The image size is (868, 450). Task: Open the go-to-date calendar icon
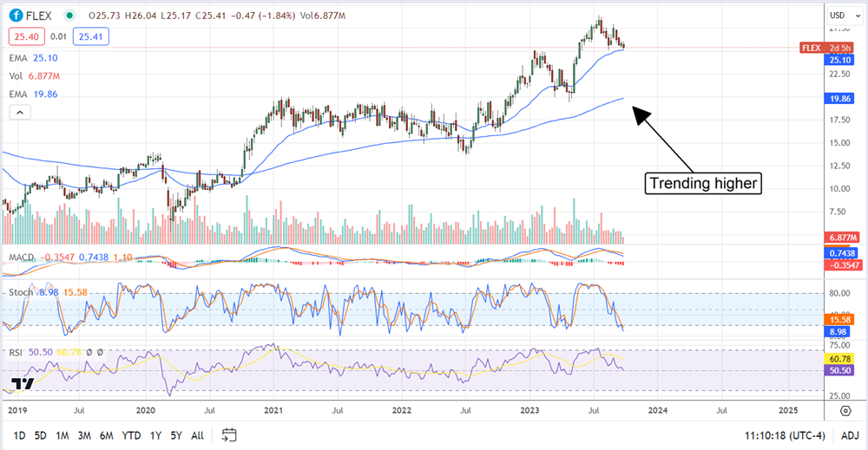point(229,434)
